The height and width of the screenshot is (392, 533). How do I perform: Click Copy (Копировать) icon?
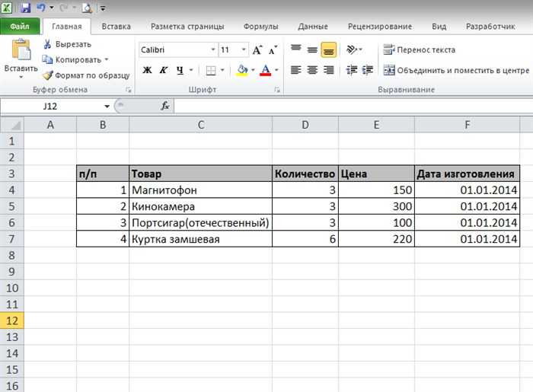(x=47, y=59)
